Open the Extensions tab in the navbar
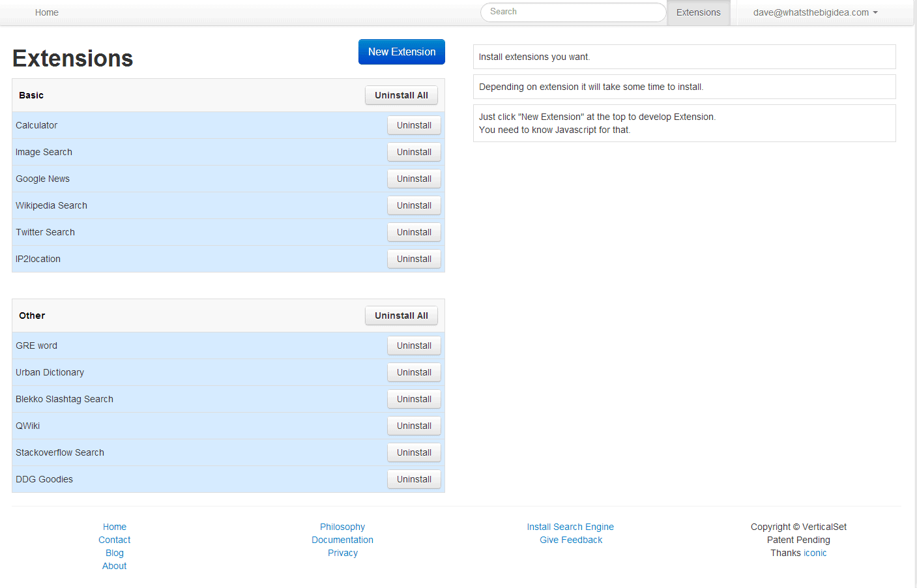917x588 pixels. click(699, 12)
